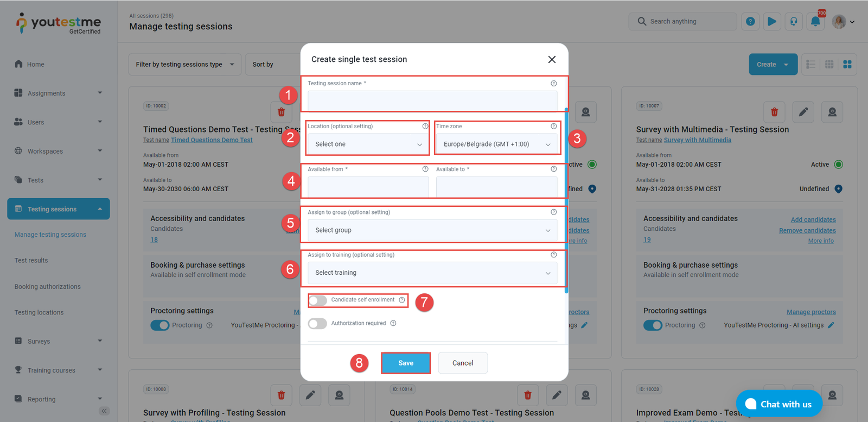The width and height of the screenshot is (868, 422).
Task: Toggle Proctoring on Survey with Multimedia card
Action: (653, 325)
